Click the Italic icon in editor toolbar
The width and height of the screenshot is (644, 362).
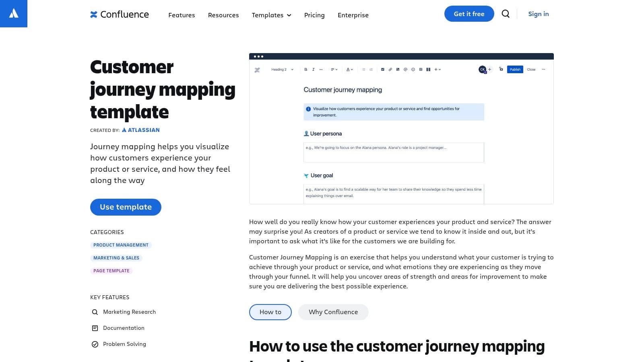tap(313, 70)
